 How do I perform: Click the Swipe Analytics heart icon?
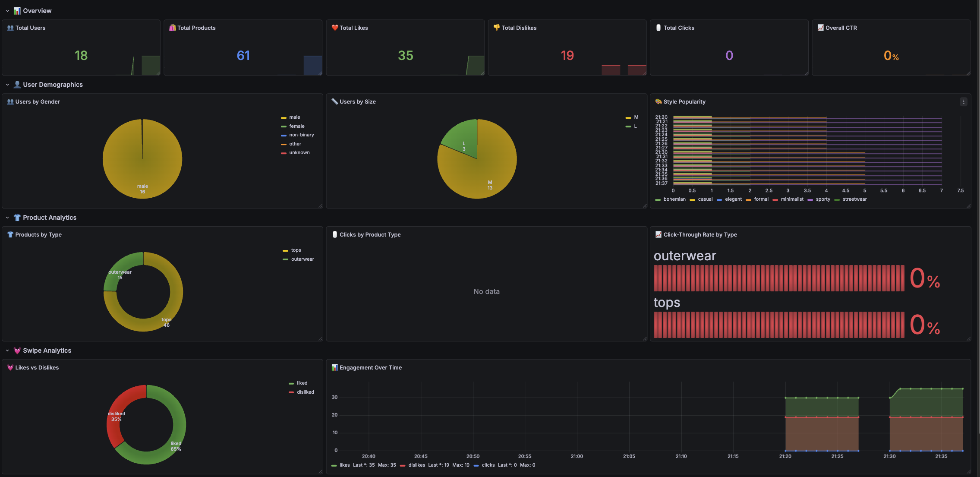pyautogui.click(x=17, y=351)
